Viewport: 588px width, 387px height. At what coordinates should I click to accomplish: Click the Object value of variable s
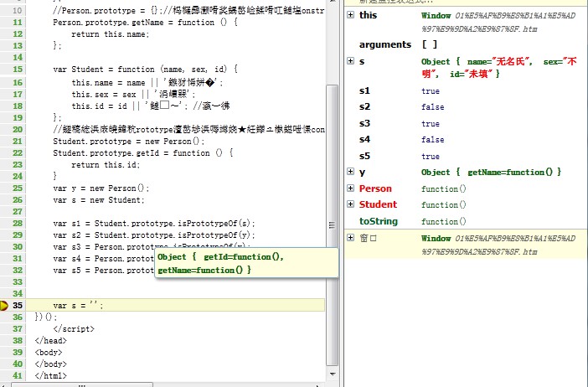tap(498, 68)
